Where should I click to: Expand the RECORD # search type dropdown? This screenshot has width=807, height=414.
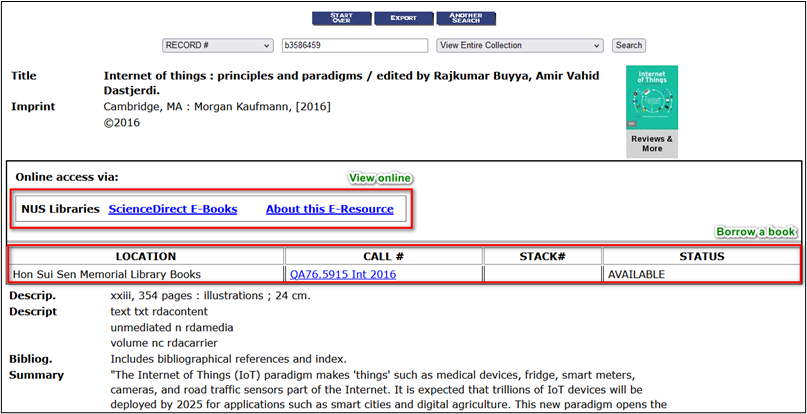pos(217,45)
